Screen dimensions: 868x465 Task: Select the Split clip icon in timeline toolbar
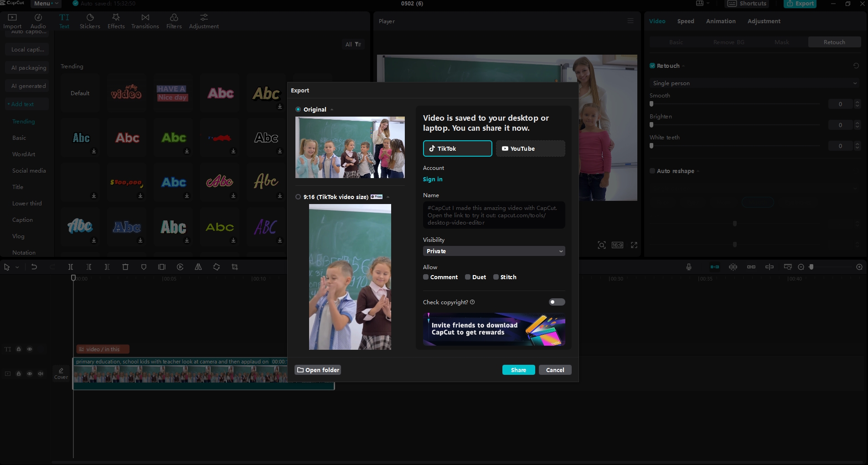[71, 267]
